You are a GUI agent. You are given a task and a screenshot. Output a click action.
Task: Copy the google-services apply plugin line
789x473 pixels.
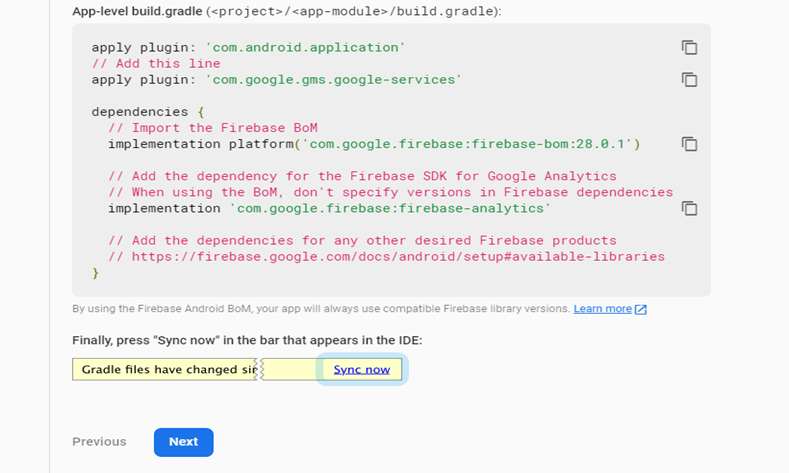click(x=689, y=80)
